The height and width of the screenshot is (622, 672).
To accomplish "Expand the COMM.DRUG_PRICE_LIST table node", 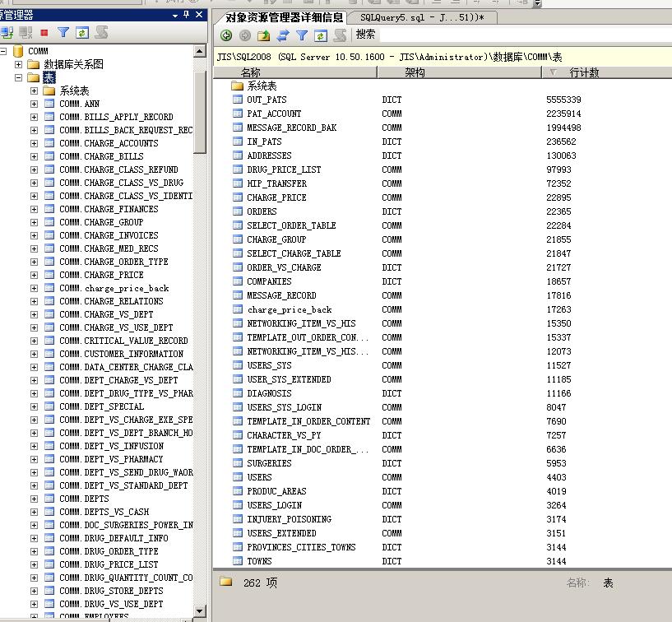I will [34, 564].
